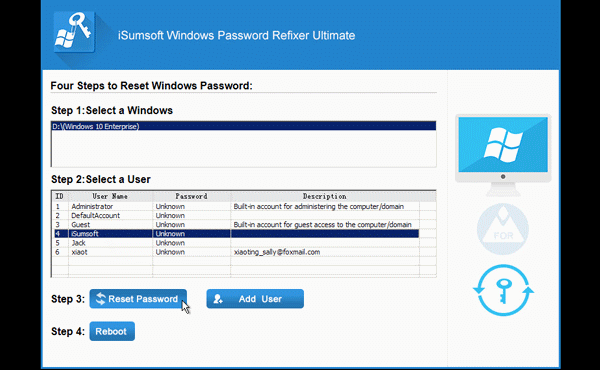Image resolution: width=600 pixels, height=370 pixels.
Task: Select the xiaot user row
Action: click(x=236, y=252)
